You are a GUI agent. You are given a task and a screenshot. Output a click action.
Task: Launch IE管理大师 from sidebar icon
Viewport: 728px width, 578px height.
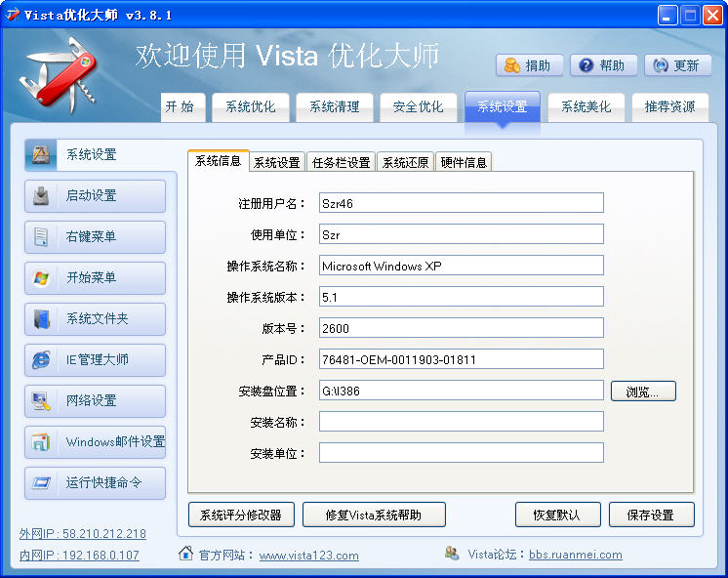click(41, 360)
